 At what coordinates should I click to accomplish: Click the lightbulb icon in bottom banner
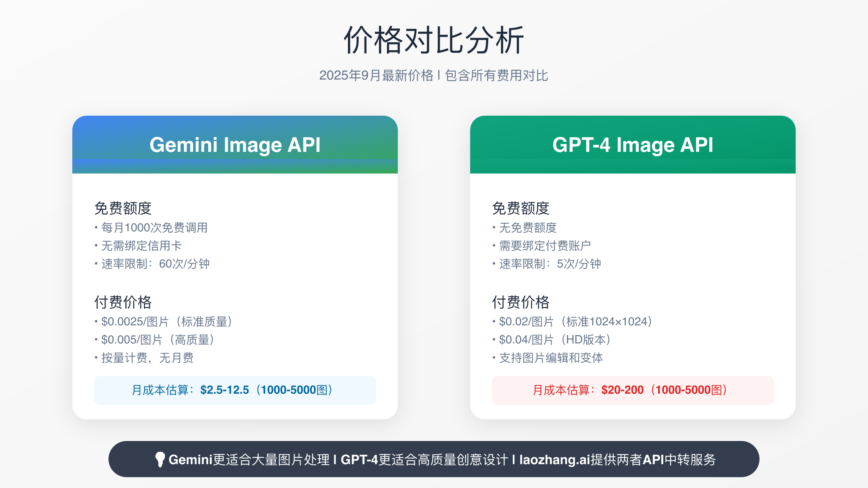[160, 459]
